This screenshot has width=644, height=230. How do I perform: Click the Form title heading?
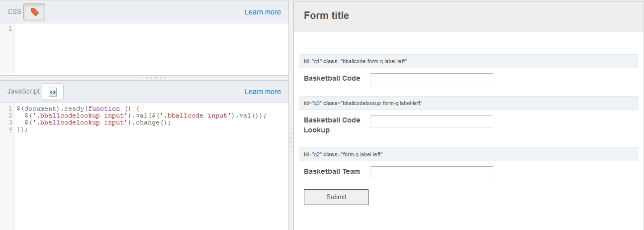326,15
